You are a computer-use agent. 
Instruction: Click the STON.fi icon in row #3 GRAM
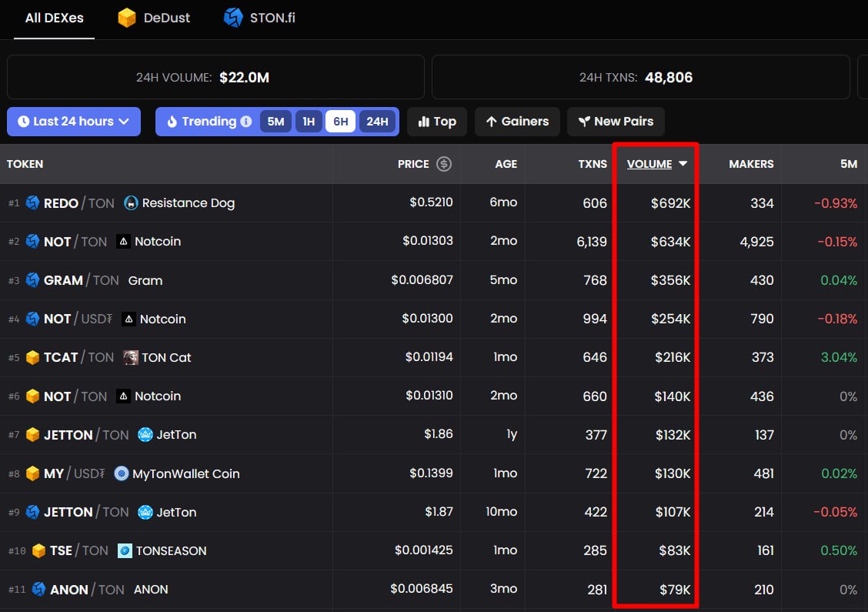click(32, 280)
